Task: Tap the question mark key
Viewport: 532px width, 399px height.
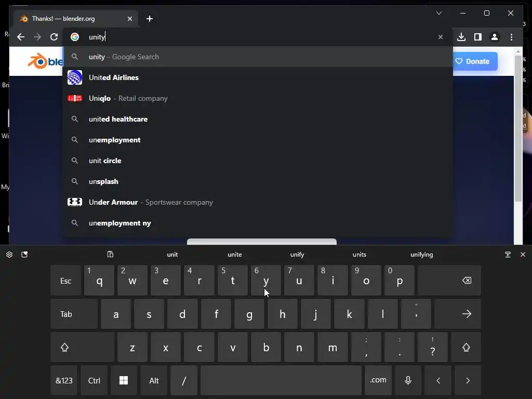Action: pos(433,347)
